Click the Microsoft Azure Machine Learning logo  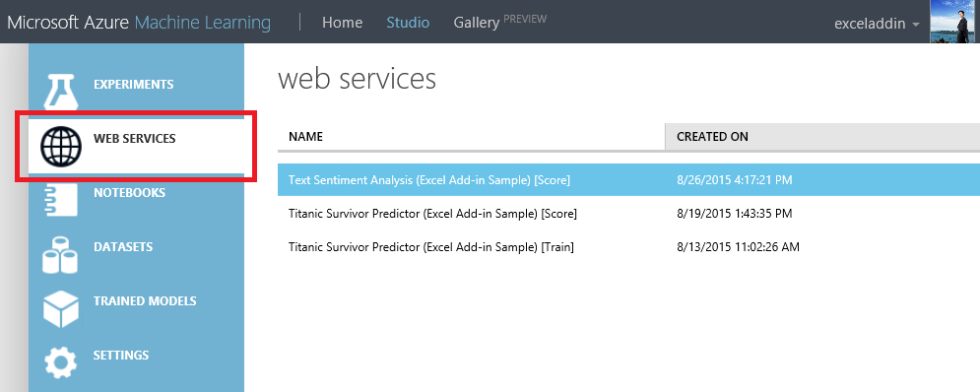139,23
